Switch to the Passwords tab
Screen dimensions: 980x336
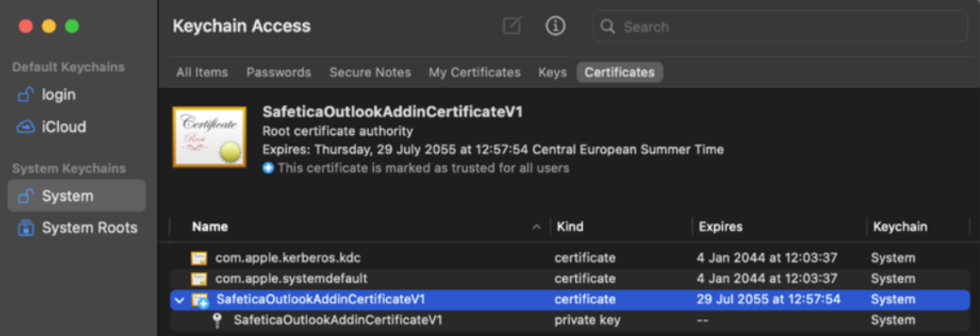[x=279, y=73]
